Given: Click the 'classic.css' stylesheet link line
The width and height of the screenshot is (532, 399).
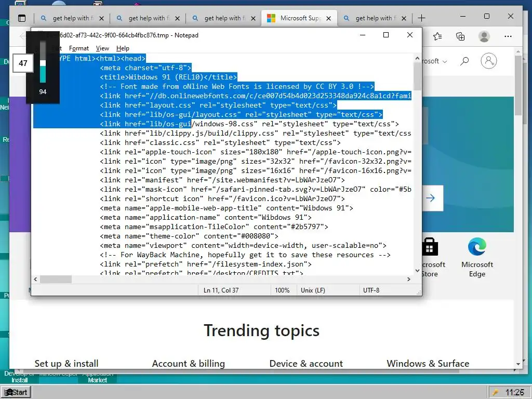Looking at the screenshot, I should (x=220, y=142).
